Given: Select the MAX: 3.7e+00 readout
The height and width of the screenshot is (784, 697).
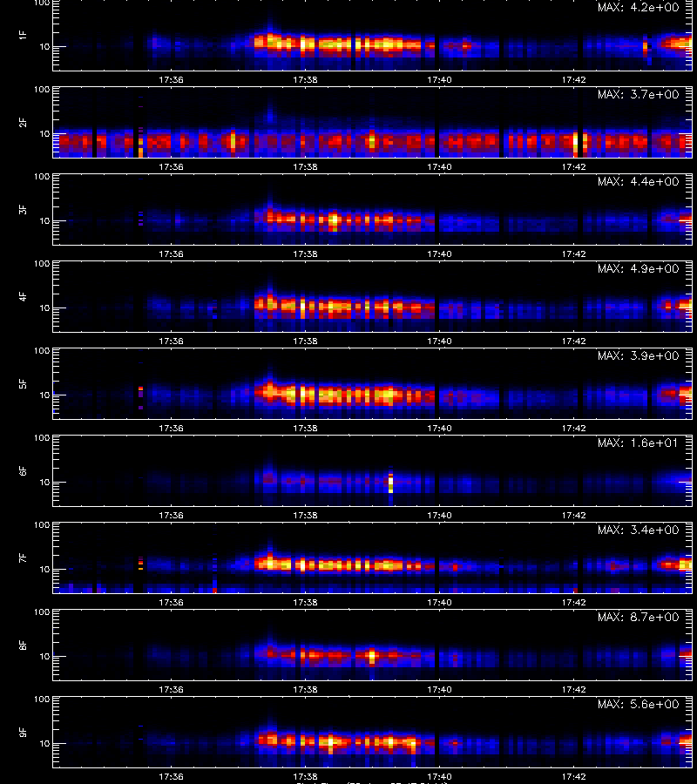Looking at the screenshot, I should [639, 94].
